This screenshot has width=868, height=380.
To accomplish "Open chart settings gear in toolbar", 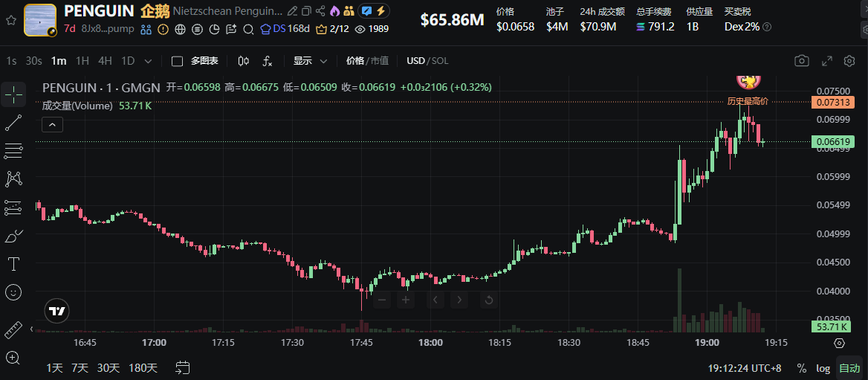I will pos(849,61).
